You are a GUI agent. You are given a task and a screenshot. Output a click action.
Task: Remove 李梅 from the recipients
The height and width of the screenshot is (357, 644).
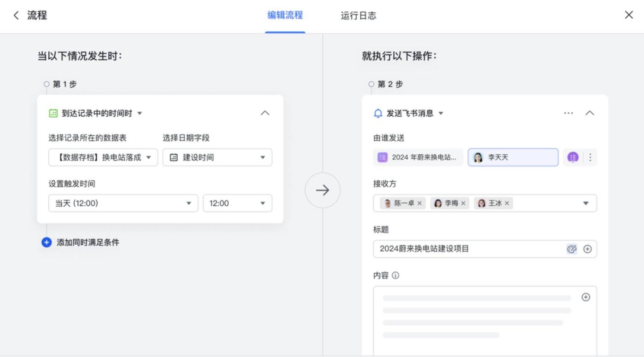tap(463, 203)
